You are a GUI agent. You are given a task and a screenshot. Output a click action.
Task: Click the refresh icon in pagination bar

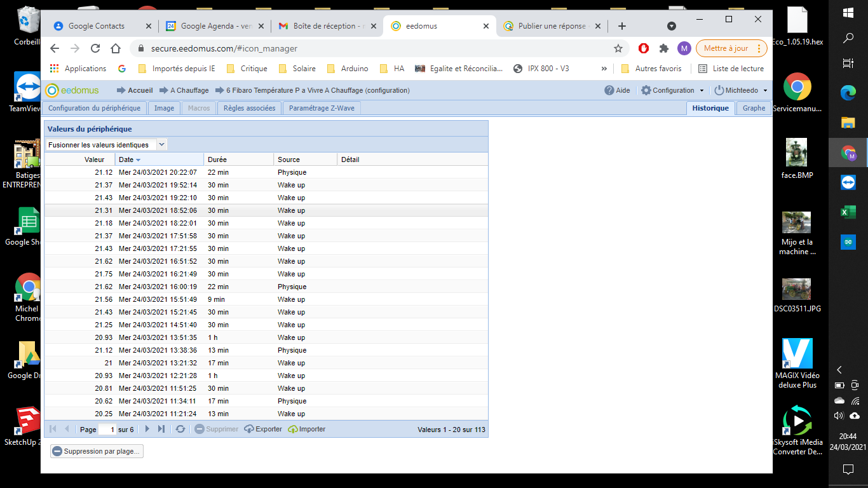pyautogui.click(x=180, y=429)
